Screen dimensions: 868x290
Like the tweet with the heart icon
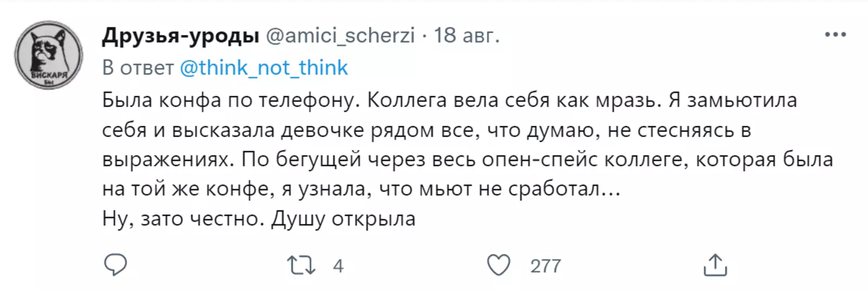499,265
